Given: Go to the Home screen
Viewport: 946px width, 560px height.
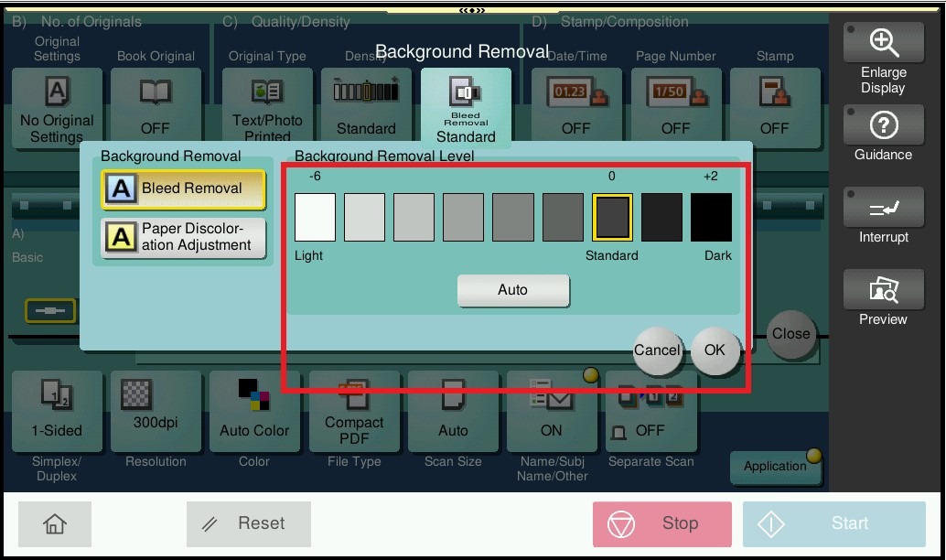Looking at the screenshot, I should tap(55, 523).
